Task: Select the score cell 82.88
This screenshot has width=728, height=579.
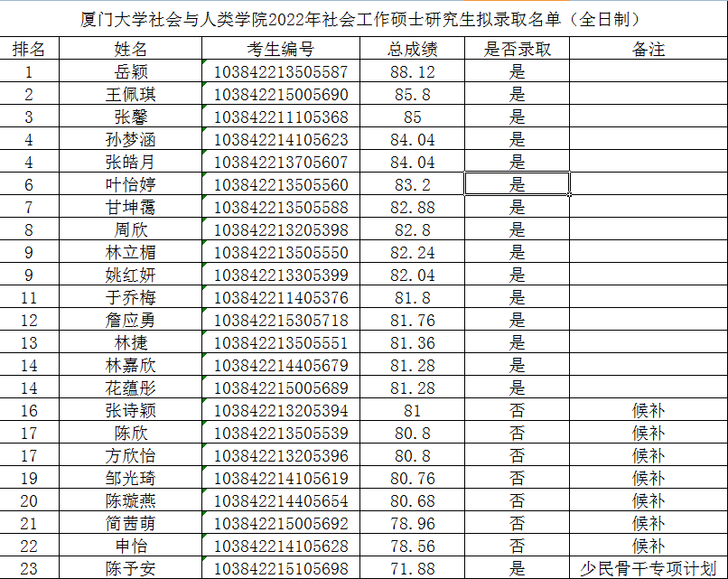Action: 412,207
